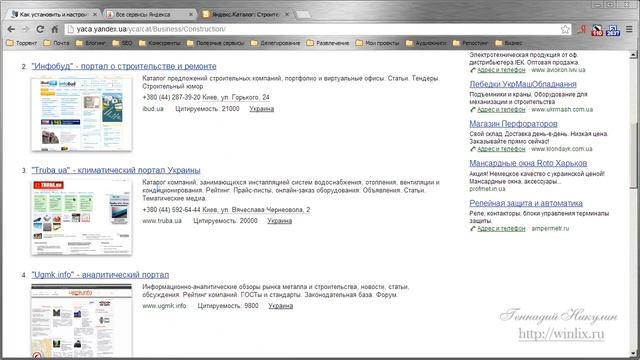Open 'Релейная защита и автоматика' ad link
The image size is (640, 360).
526,203
